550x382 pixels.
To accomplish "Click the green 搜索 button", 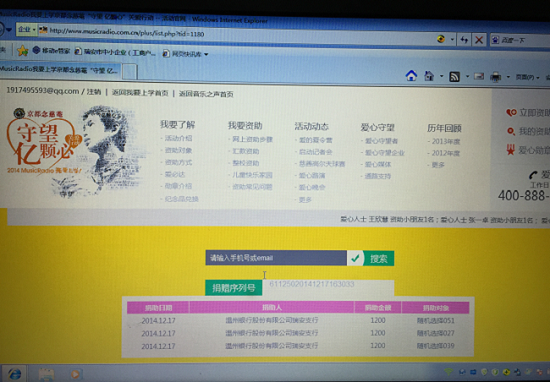I will 379,259.
